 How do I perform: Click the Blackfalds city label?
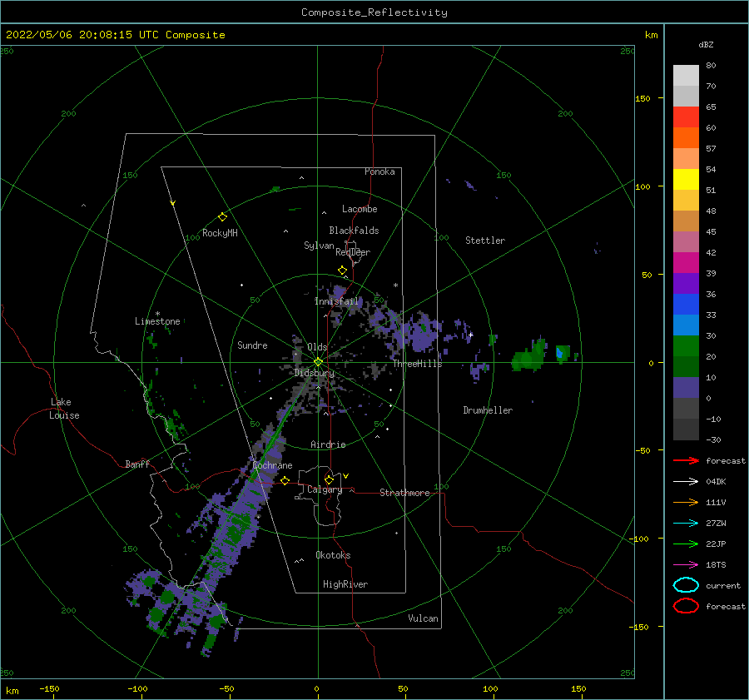(354, 231)
